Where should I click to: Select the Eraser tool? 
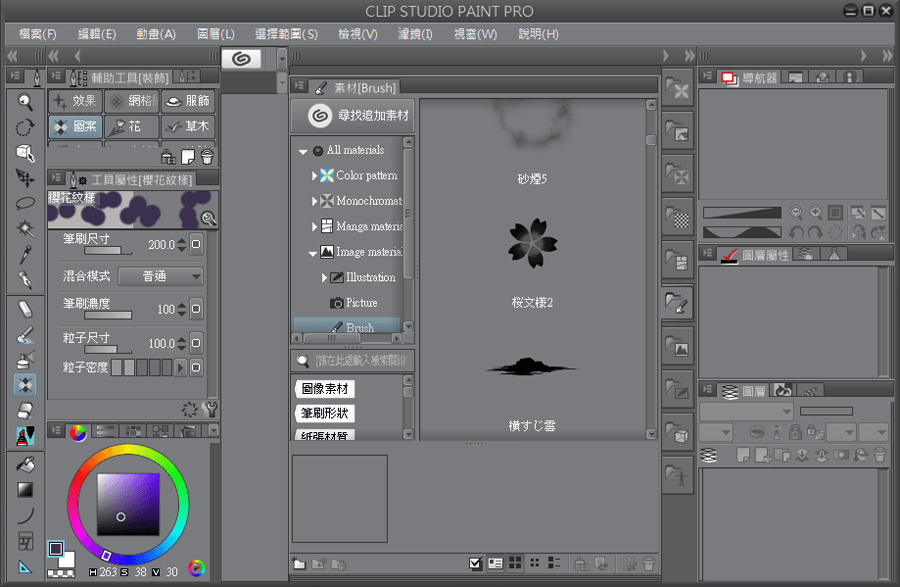click(25, 410)
